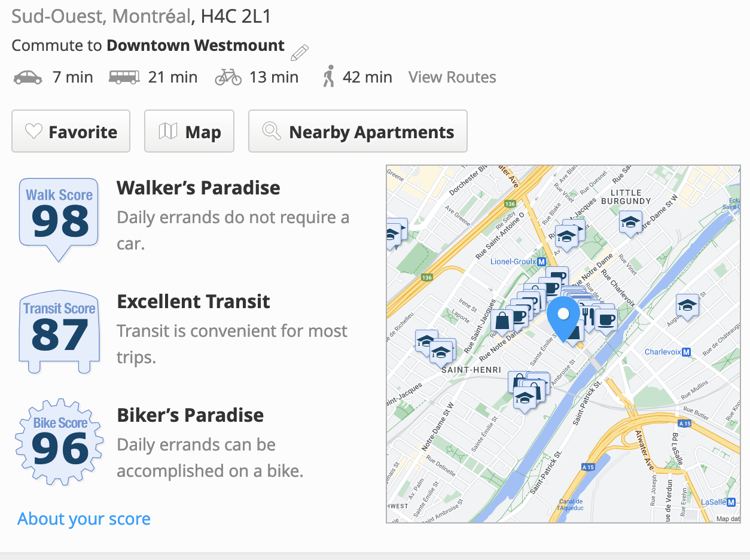Screen dimensions: 750x560
Task: Click the Lionel-Groulx metro station icon
Action: (541, 261)
